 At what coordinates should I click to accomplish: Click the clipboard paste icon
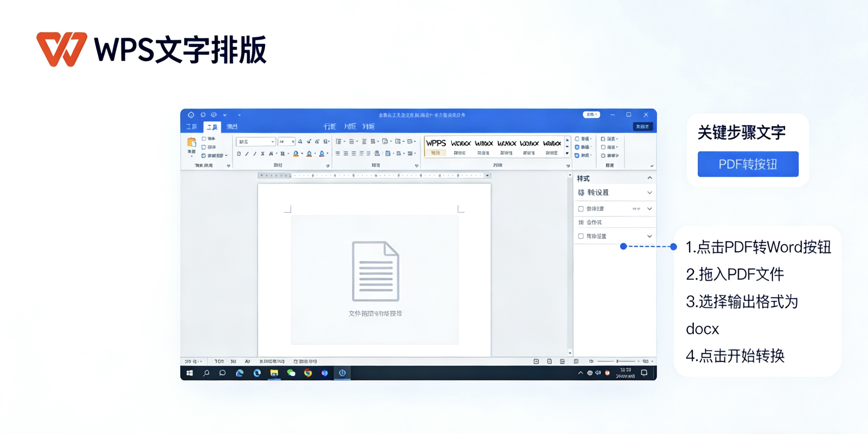191,143
